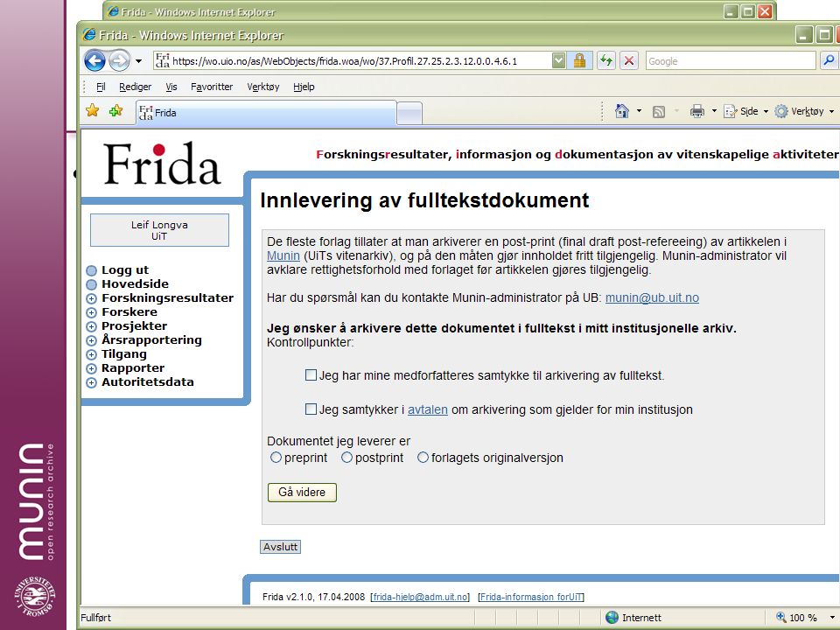Expand the Autoritetsdata sidebar item
The image size is (840, 630).
tap(92, 382)
